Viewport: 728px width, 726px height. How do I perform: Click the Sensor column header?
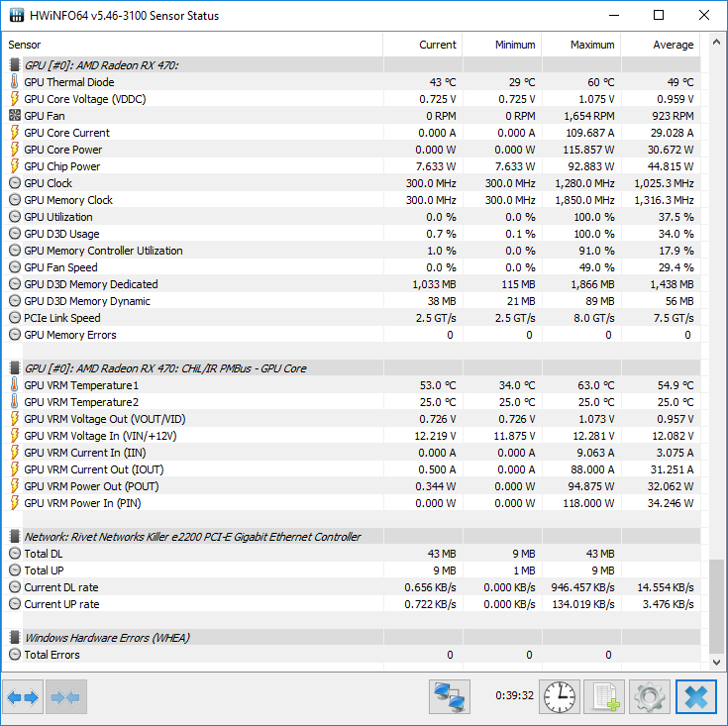tap(193, 45)
